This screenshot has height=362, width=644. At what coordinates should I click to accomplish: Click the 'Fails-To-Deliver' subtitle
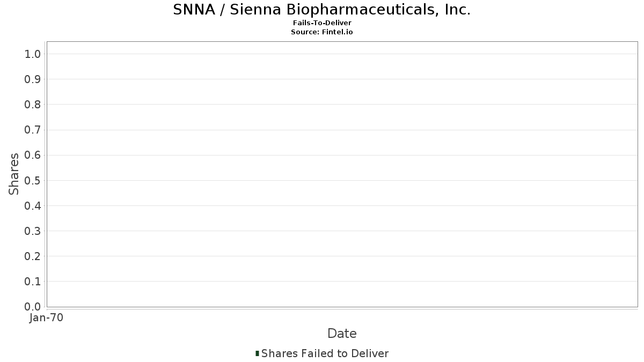coord(322,23)
